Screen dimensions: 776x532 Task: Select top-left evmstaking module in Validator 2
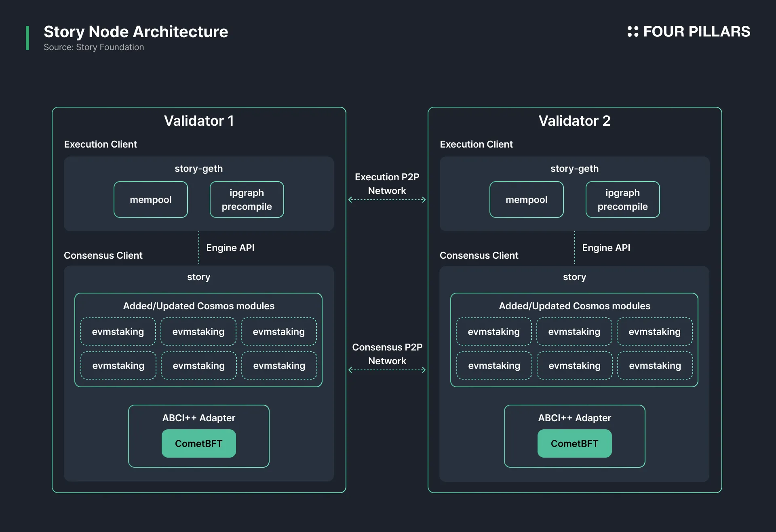point(494,331)
